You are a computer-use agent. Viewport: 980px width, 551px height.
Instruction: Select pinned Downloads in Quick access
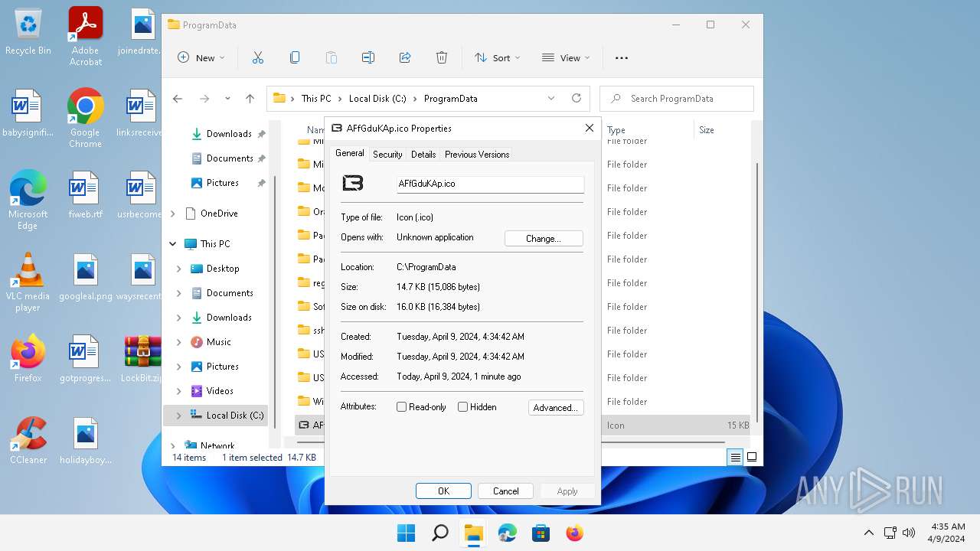228,134
